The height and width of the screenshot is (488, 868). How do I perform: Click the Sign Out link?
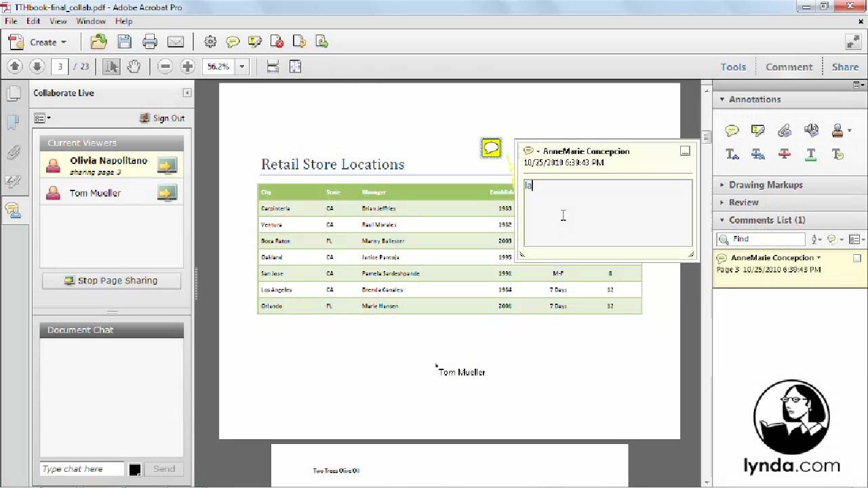[x=167, y=118]
